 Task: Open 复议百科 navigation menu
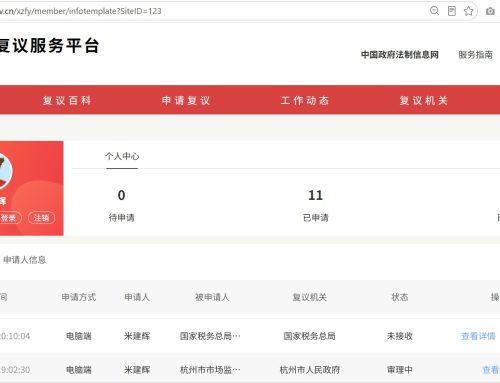[67, 100]
